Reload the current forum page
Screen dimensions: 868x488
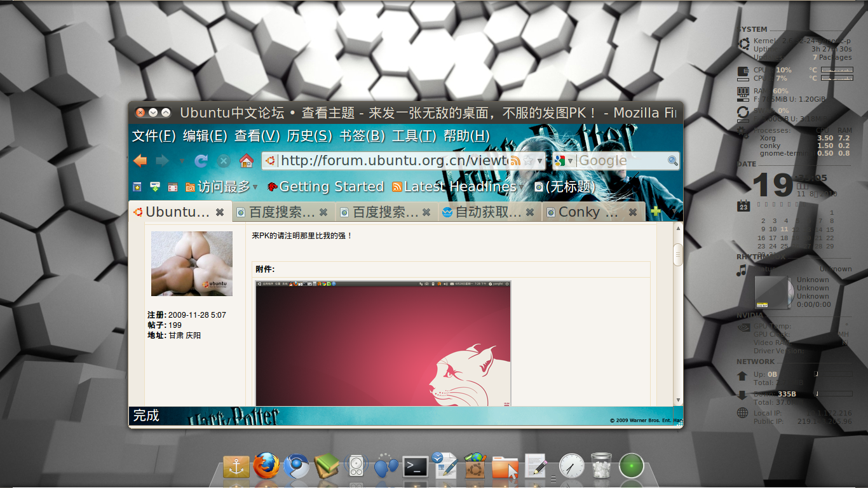(201, 161)
